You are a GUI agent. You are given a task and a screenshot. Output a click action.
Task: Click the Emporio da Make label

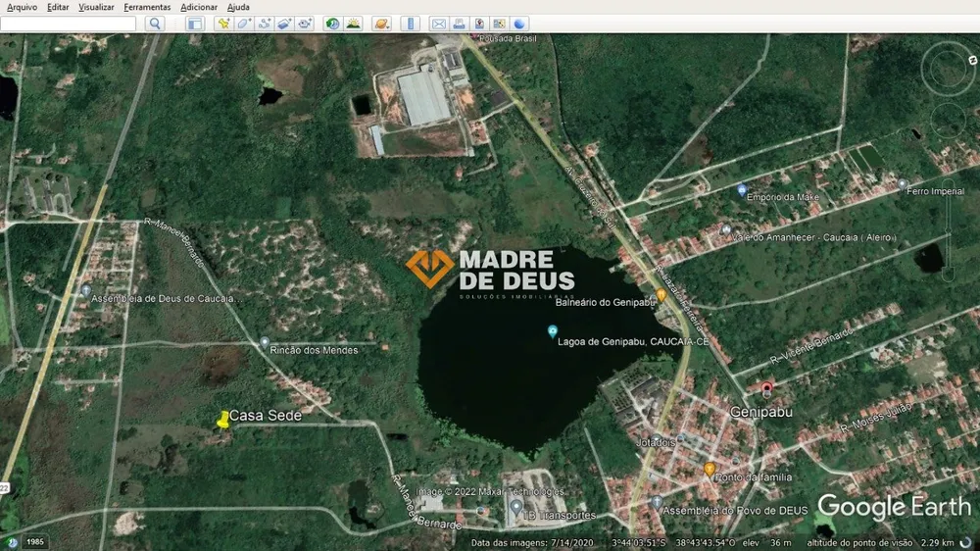[782, 197]
